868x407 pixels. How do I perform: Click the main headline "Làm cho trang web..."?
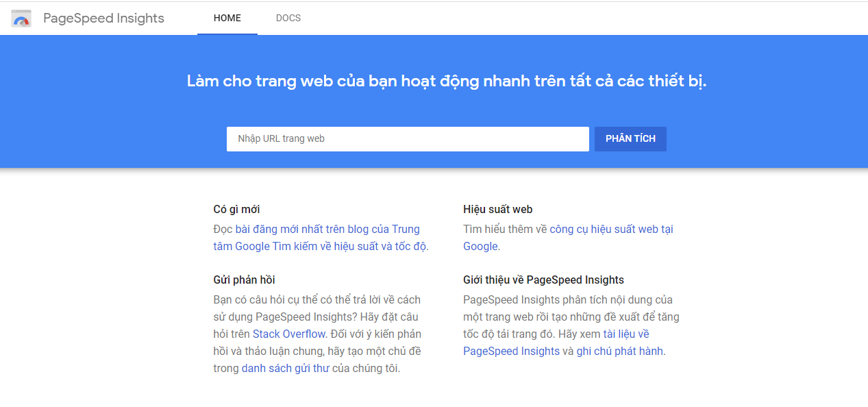click(x=447, y=81)
